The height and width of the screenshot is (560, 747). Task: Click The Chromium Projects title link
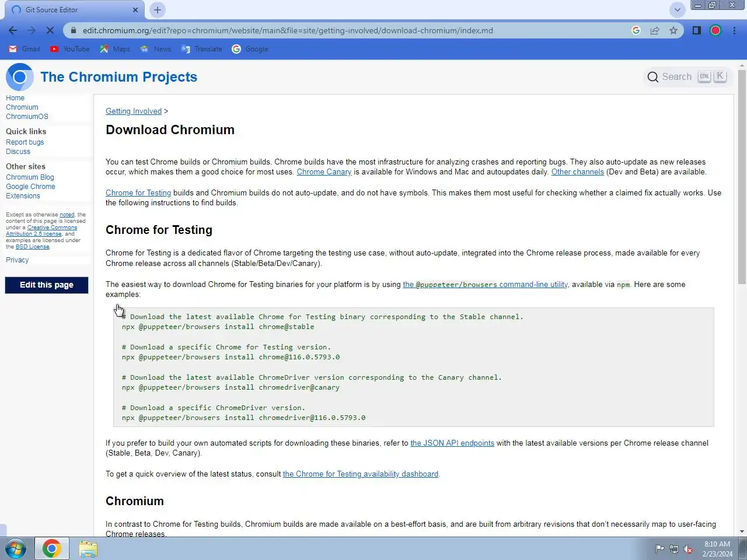click(x=119, y=77)
